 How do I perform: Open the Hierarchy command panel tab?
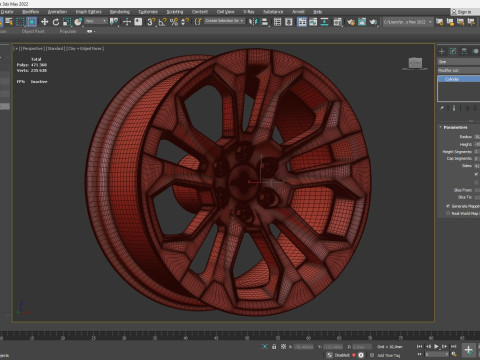[x=464, y=51]
